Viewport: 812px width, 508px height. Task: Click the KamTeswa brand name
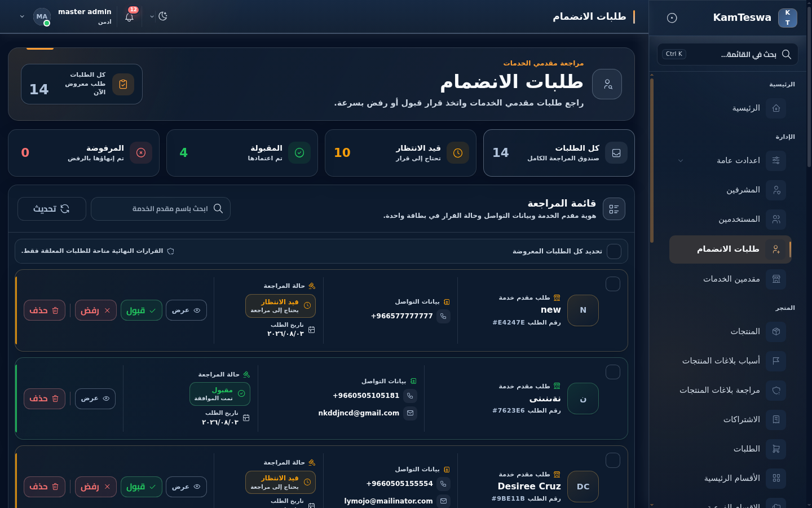click(742, 17)
